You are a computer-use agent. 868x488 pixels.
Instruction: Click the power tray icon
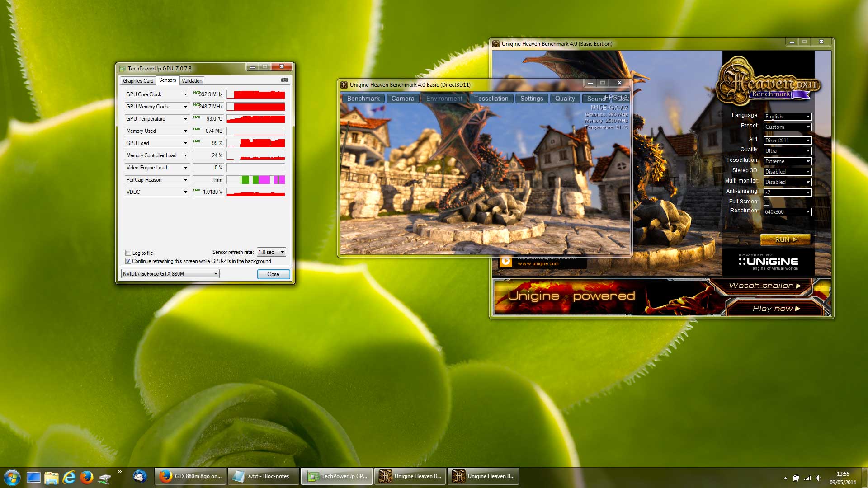coord(796,478)
